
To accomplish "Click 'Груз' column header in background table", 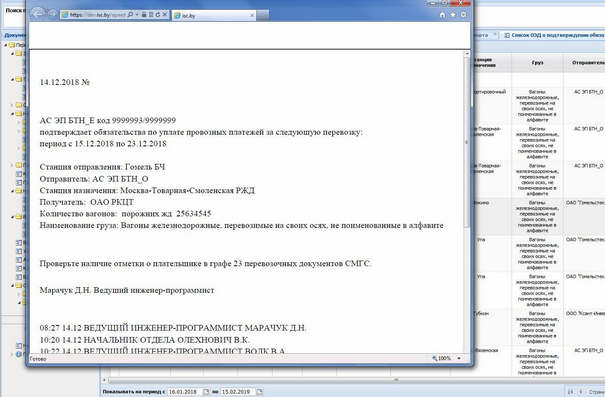I will click(537, 63).
